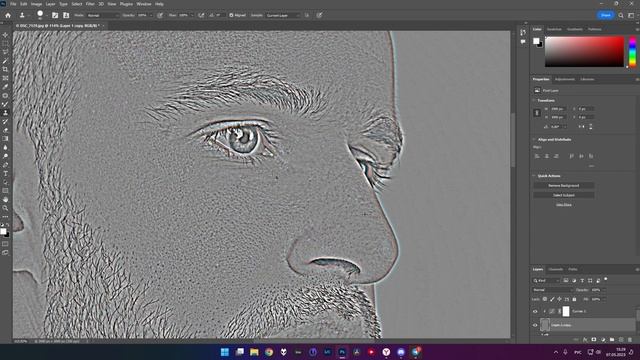
Task: Toggle lock transparent pixels
Action: click(544, 299)
